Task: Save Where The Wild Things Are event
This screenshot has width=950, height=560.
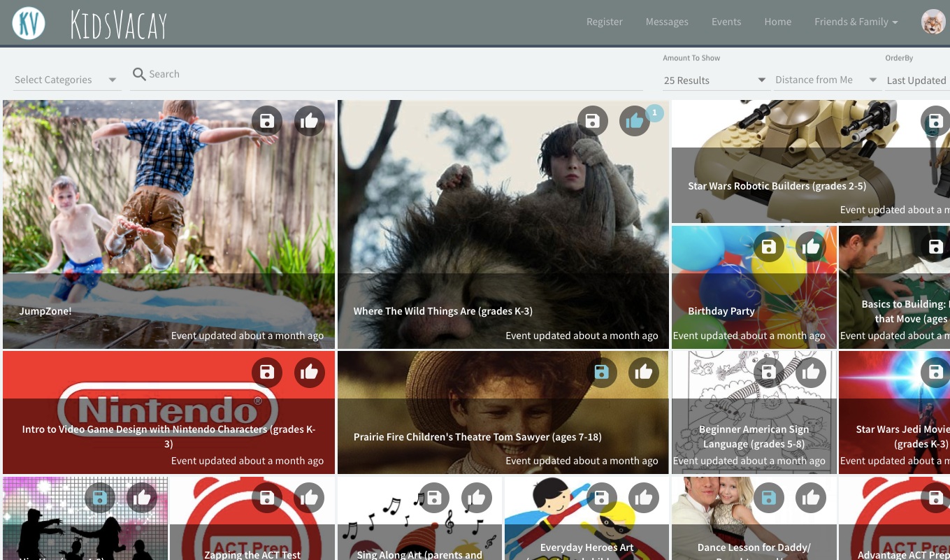Action: 593,121
